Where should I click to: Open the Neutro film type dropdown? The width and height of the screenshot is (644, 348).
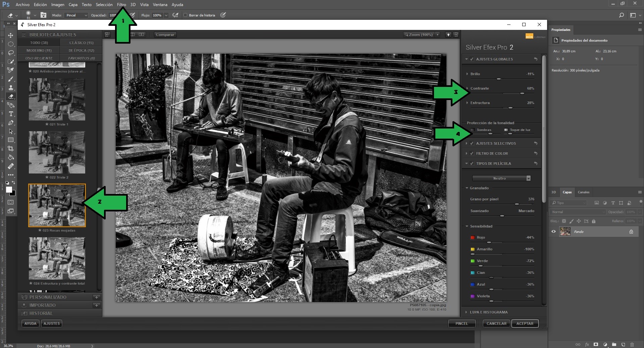pyautogui.click(x=501, y=178)
